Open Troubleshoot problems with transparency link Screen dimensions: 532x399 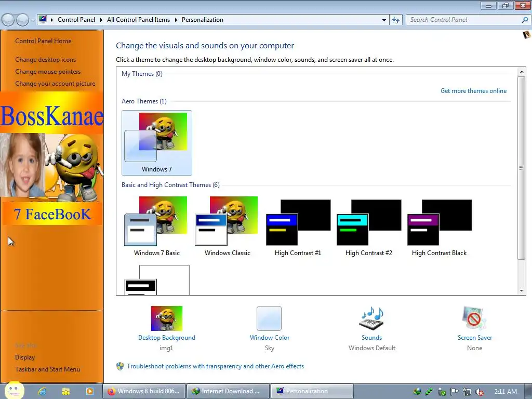click(215, 366)
